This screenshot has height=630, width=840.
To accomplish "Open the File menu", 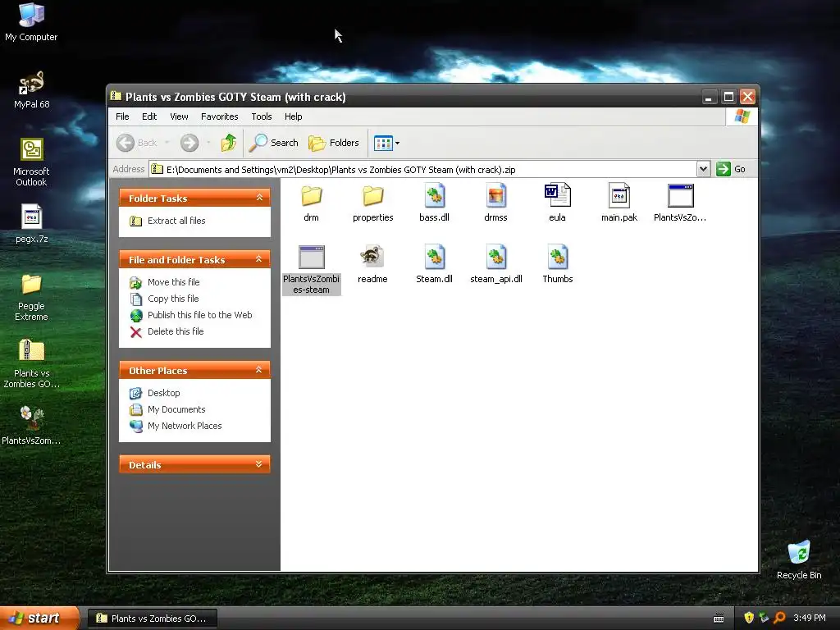I will (122, 116).
